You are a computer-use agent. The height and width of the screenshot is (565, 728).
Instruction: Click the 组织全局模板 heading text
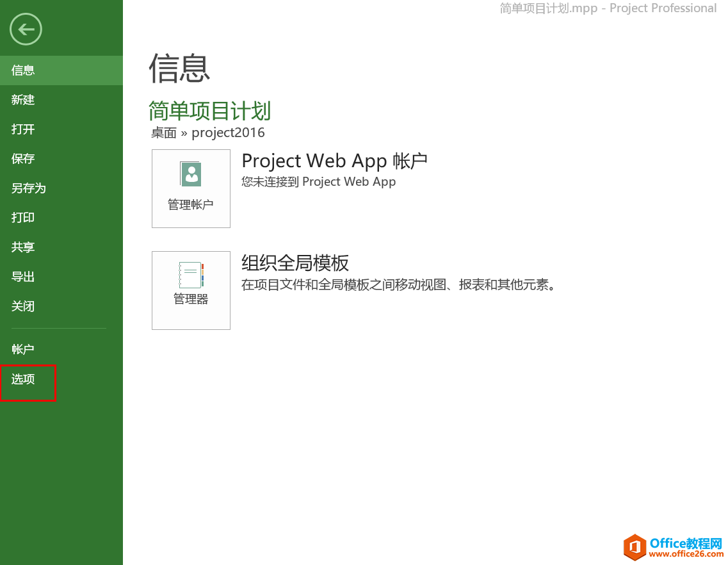(295, 263)
